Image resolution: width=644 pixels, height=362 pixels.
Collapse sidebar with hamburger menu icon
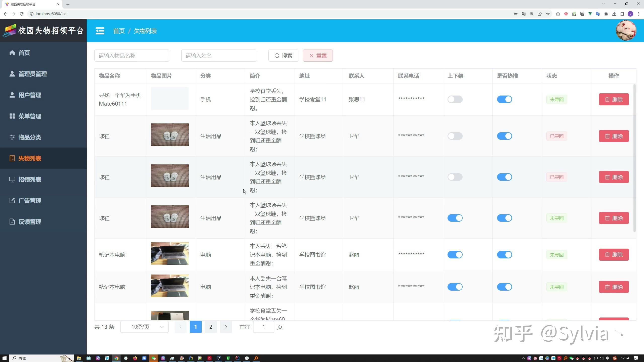[100, 31]
